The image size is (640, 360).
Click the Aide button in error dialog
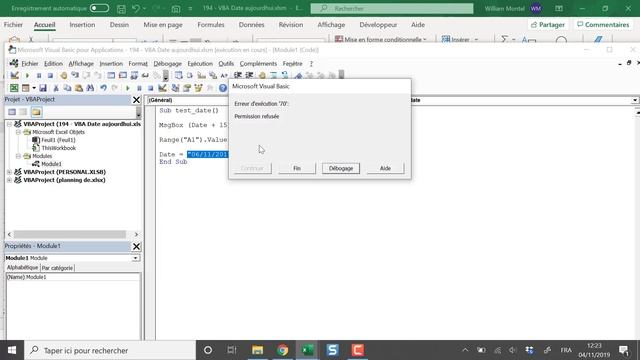(385, 168)
